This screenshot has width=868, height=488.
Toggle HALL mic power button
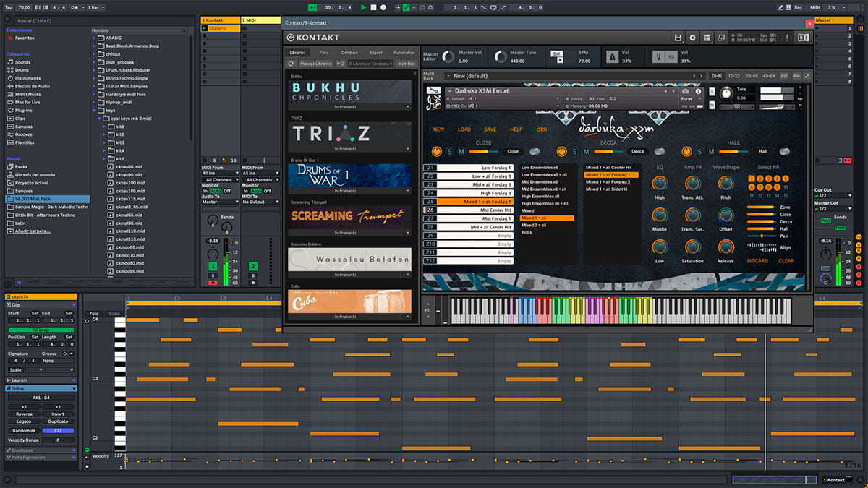685,151
